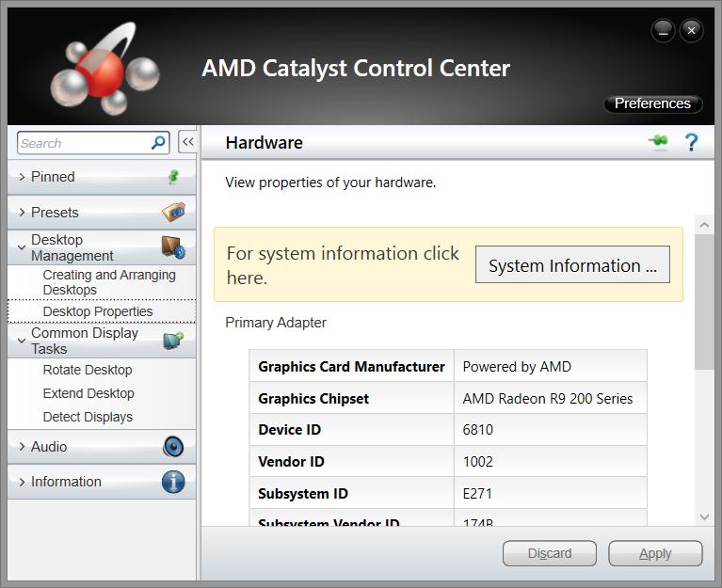Screen dimensions: 722x588
Task: Click the green pin icon in Hardware header
Action: 659,140
